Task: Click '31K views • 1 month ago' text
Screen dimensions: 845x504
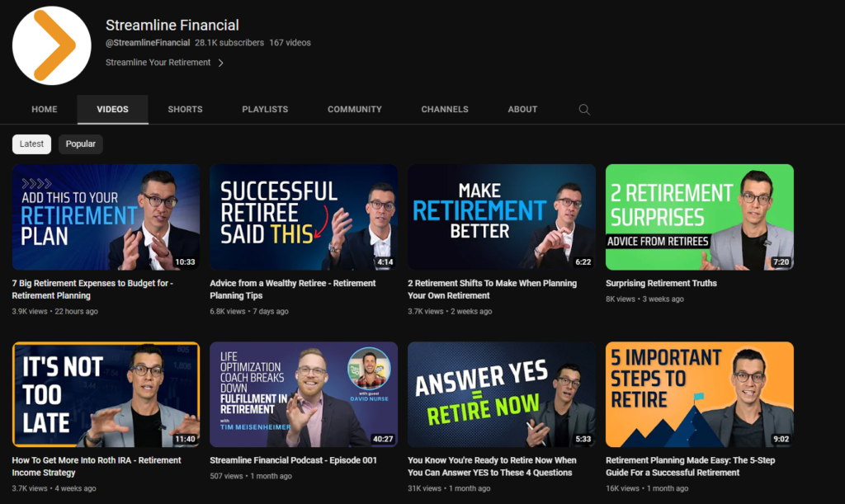Action: click(x=449, y=488)
